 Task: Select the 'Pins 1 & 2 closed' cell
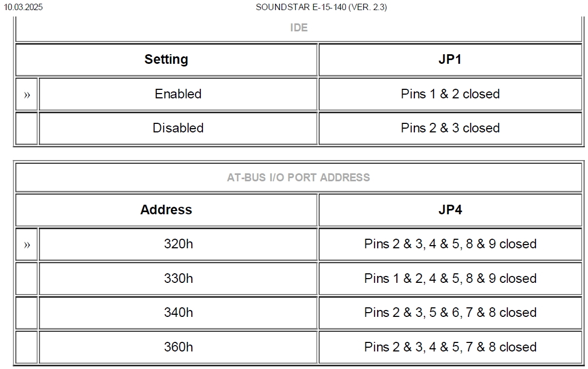(x=450, y=94)
